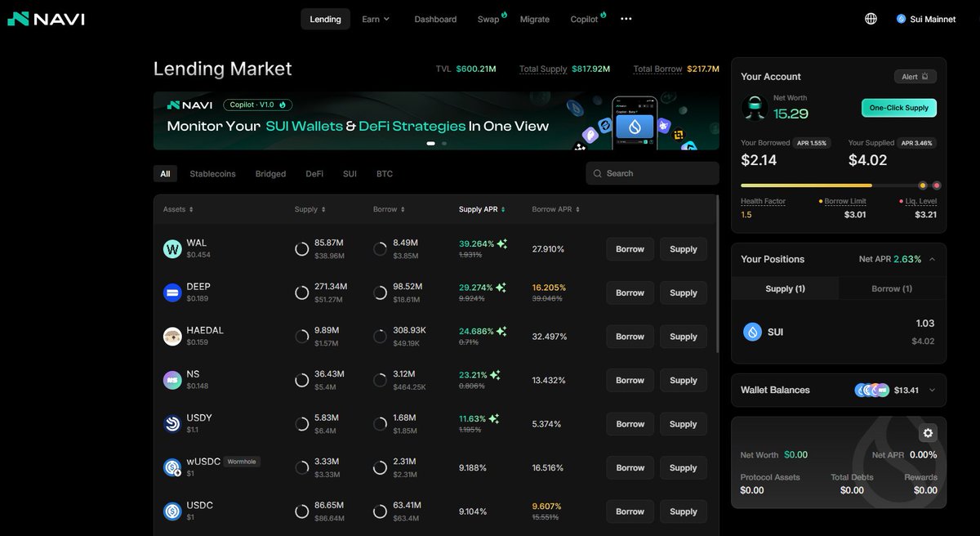Sort the table by Supply APR

[x=482, y=209]
